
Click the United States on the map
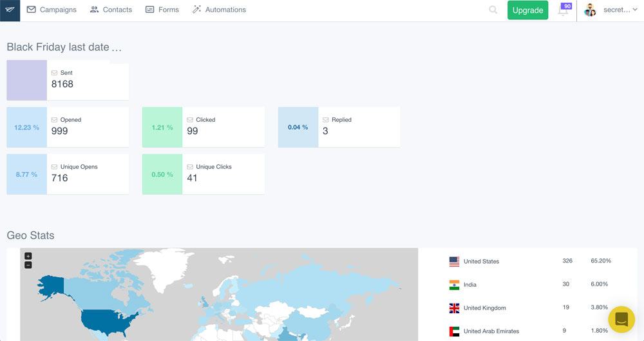[x=106, y=320]
